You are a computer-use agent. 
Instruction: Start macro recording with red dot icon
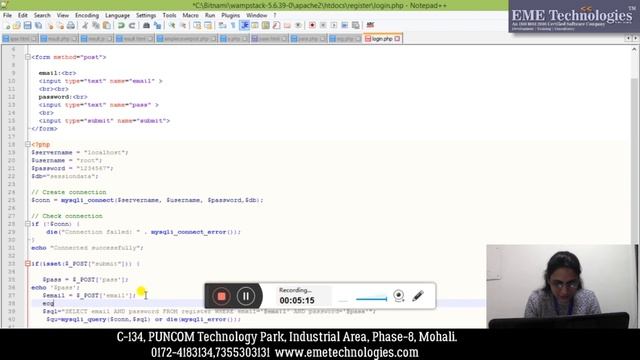[x=312, y=26]
